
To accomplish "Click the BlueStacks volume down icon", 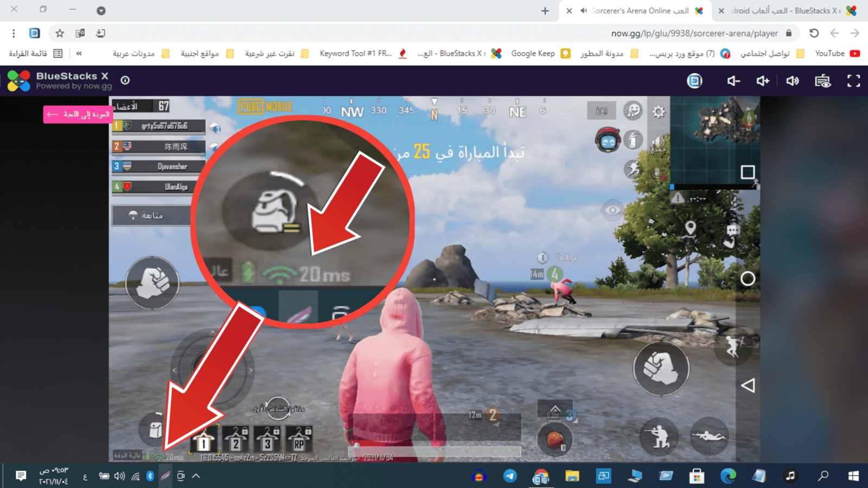I will (x=733, y=81).
